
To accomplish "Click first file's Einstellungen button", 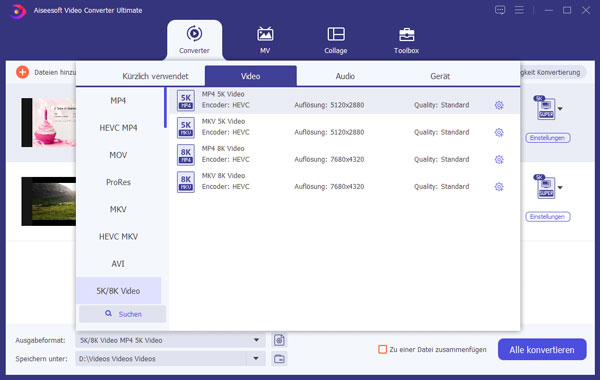I will click(548, 138).
